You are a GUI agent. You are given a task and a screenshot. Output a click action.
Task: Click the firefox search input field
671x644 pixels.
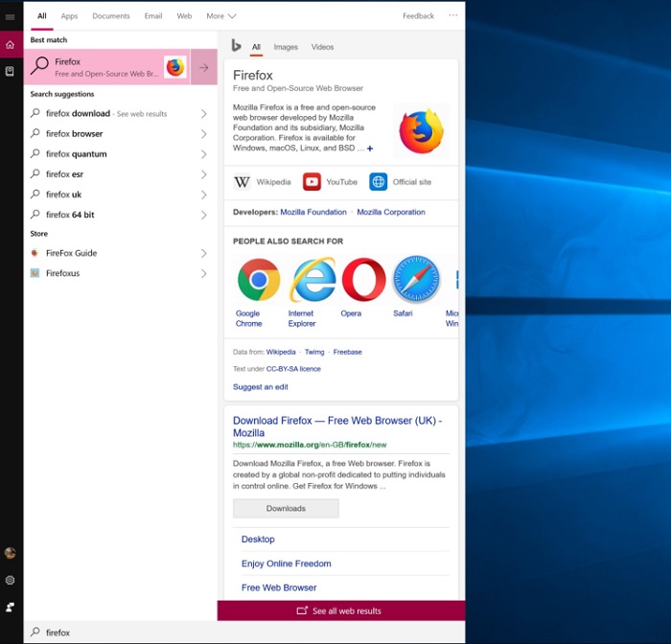(244, 632)
